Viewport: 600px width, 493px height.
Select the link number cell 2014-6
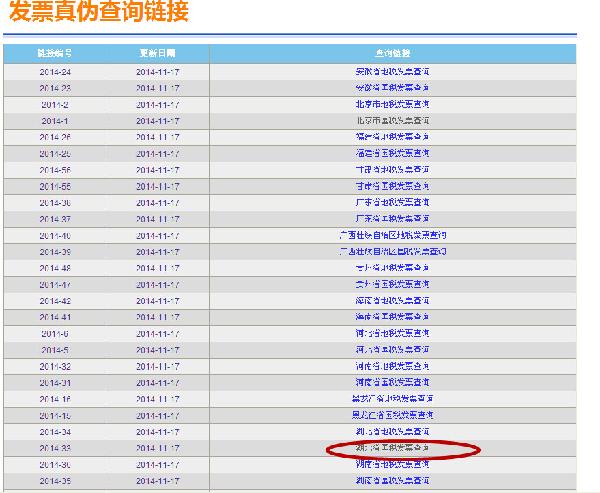point(55,333)
